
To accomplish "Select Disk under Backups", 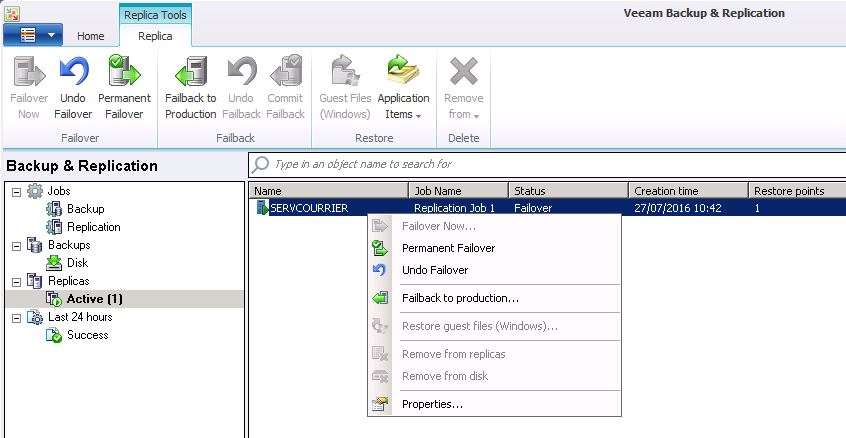I will 77,263.
